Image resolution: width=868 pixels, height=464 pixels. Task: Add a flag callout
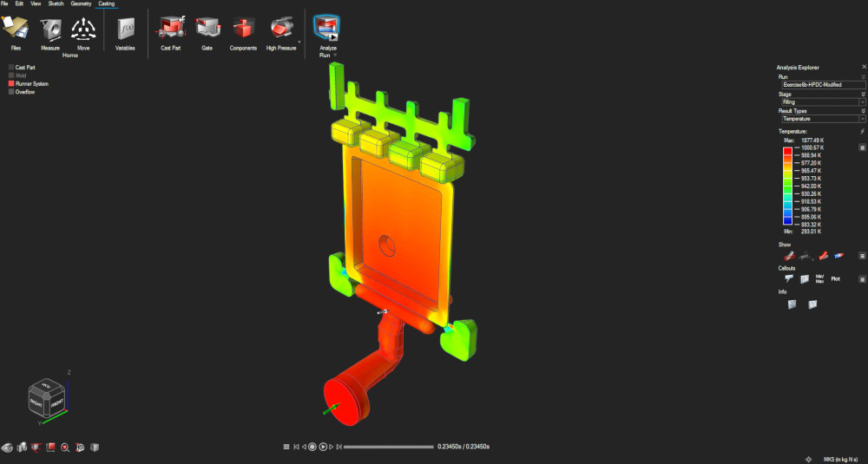pyautogui.click(x=790, y=278)
